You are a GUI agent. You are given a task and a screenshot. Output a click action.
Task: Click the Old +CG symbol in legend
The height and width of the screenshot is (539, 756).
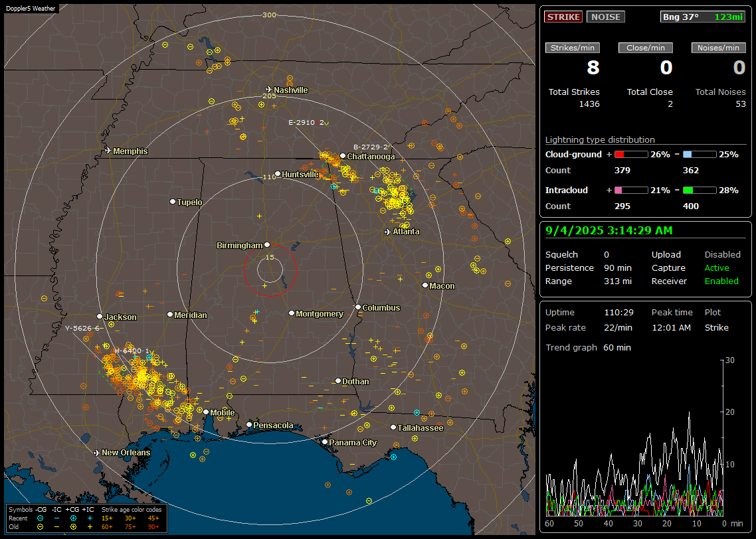(x=73, y=527)
